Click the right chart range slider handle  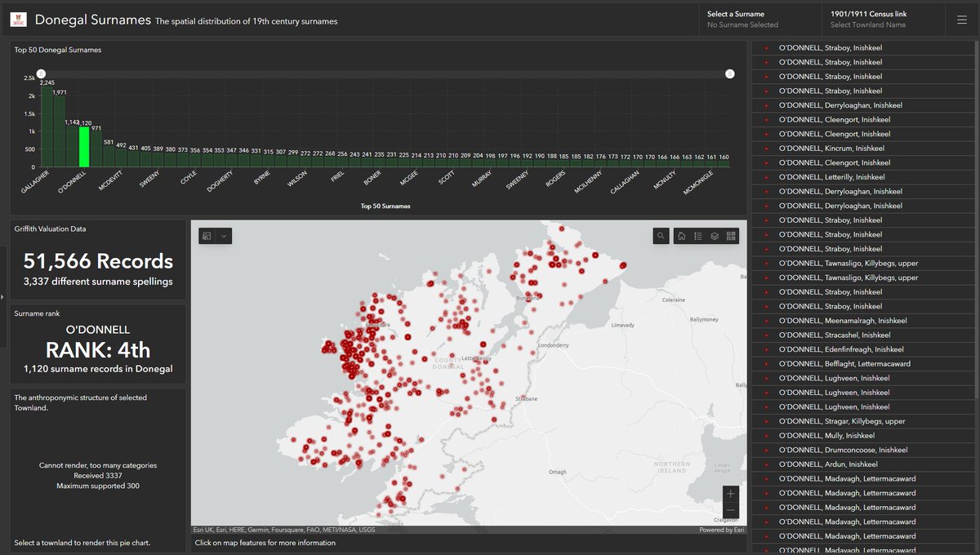(730, 73)
